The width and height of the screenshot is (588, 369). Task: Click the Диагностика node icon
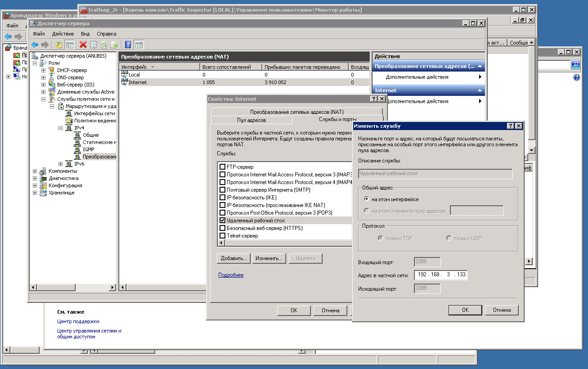click(43, 178)
